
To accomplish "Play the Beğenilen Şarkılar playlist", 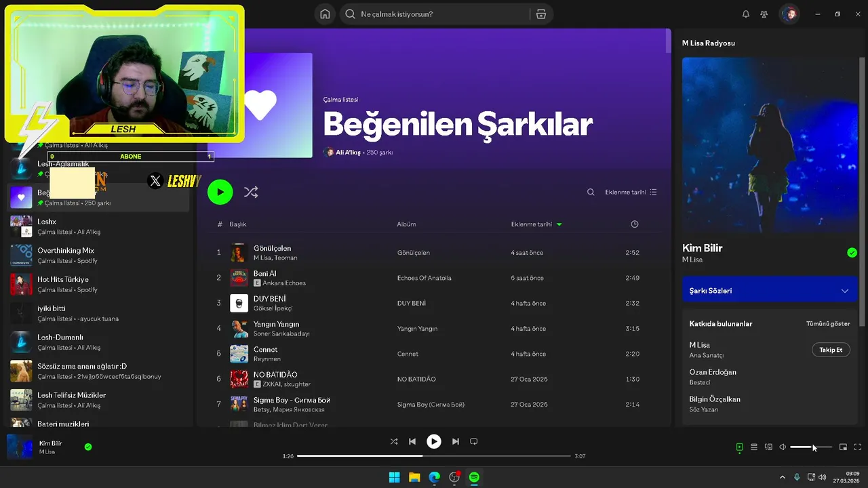I will (220, 192).
